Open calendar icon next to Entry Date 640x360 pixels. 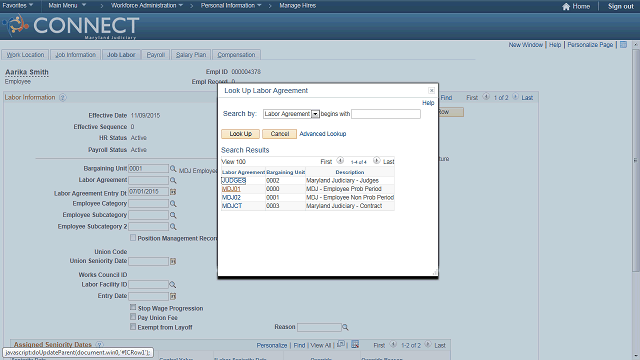[x=173, y=296]
